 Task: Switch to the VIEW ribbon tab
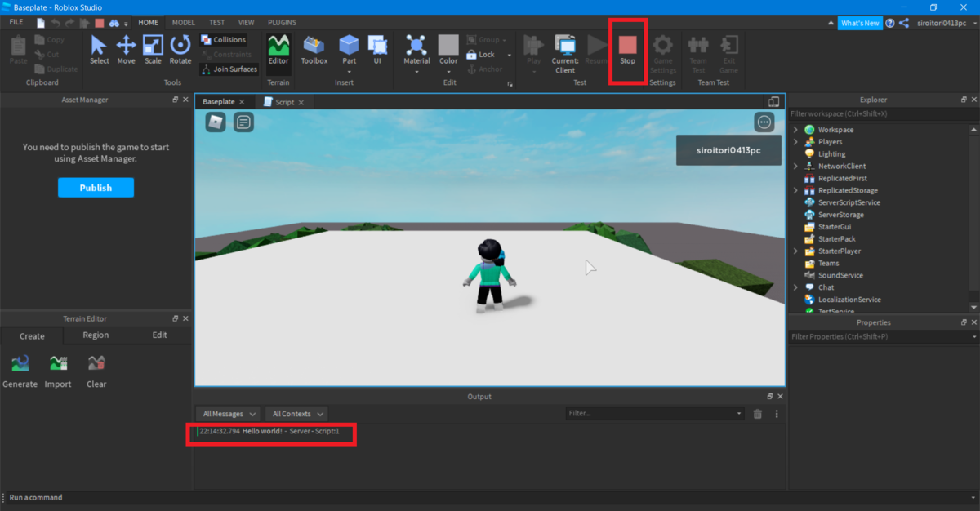click(246, 22)
